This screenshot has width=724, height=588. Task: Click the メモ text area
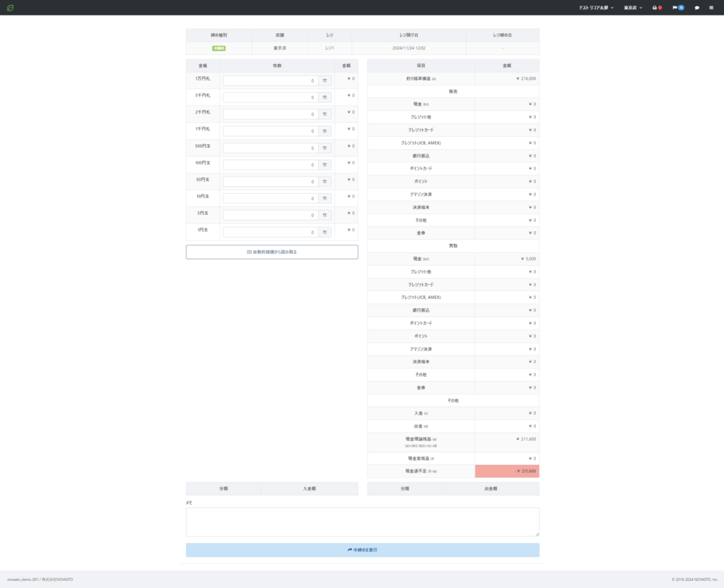click(363, 522)
